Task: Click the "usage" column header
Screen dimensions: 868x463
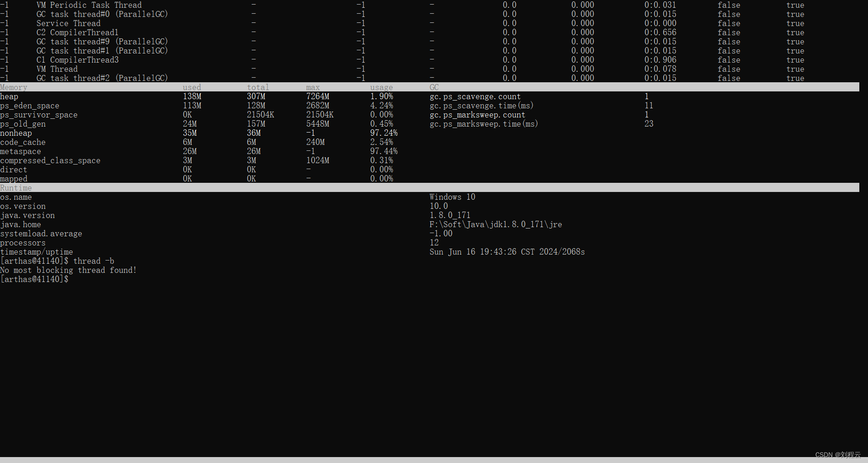Action: pyautogui.click(x=382, y=87)
